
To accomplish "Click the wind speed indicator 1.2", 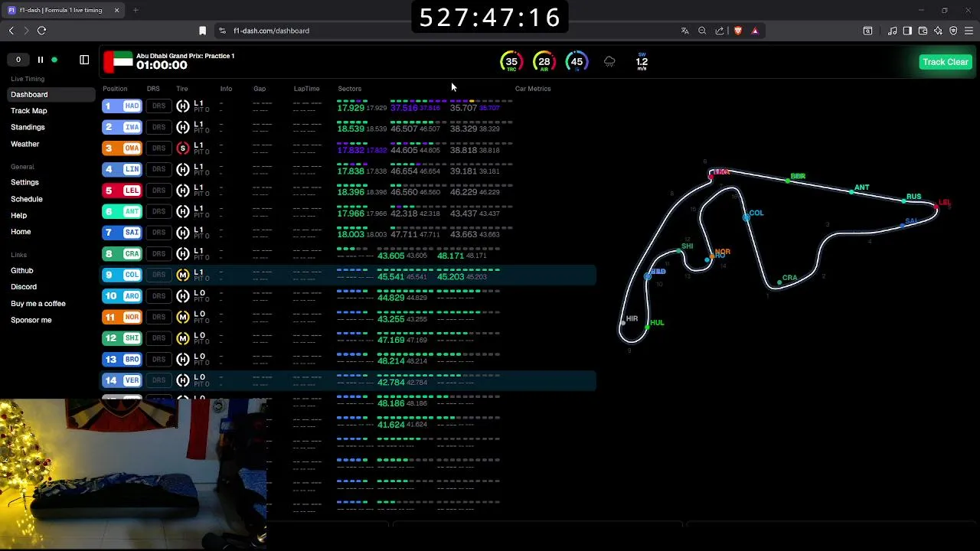I will 642,62.
